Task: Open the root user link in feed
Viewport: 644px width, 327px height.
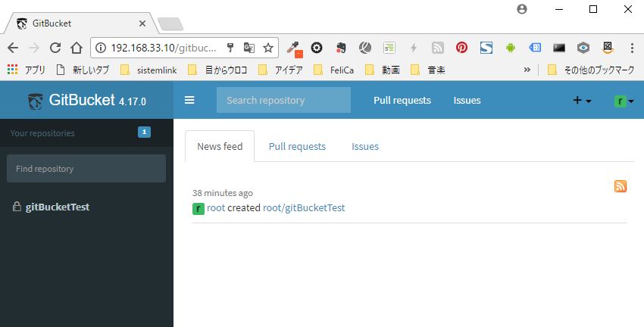Action: [x=216, y=208]
